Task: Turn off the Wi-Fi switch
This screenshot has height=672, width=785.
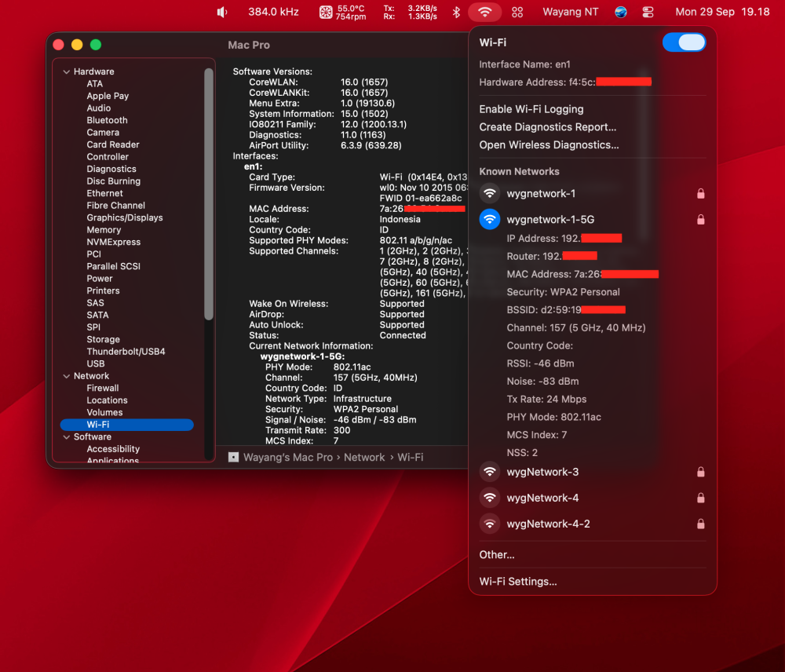Action: pyautogui.click(x=684, y=42)
